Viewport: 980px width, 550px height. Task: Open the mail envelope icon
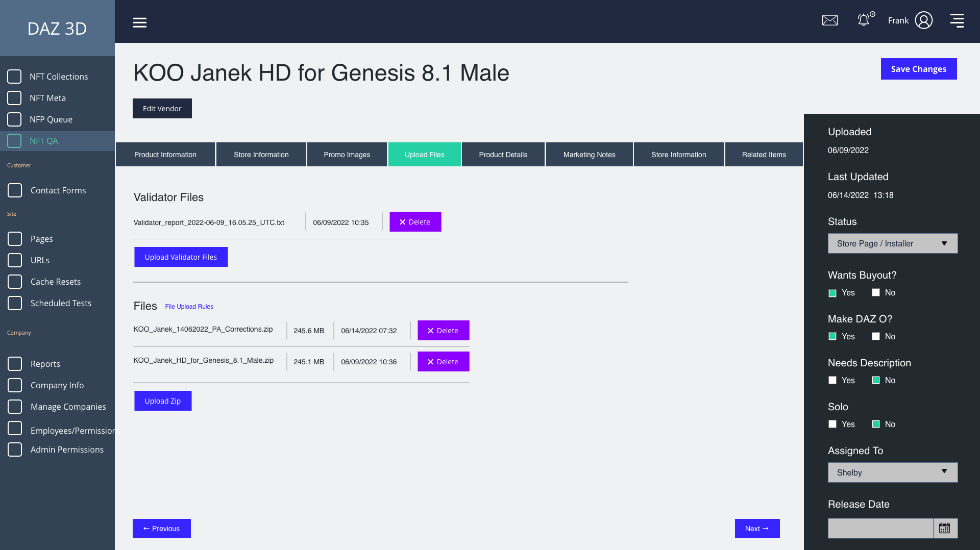[x=830, y=20]
